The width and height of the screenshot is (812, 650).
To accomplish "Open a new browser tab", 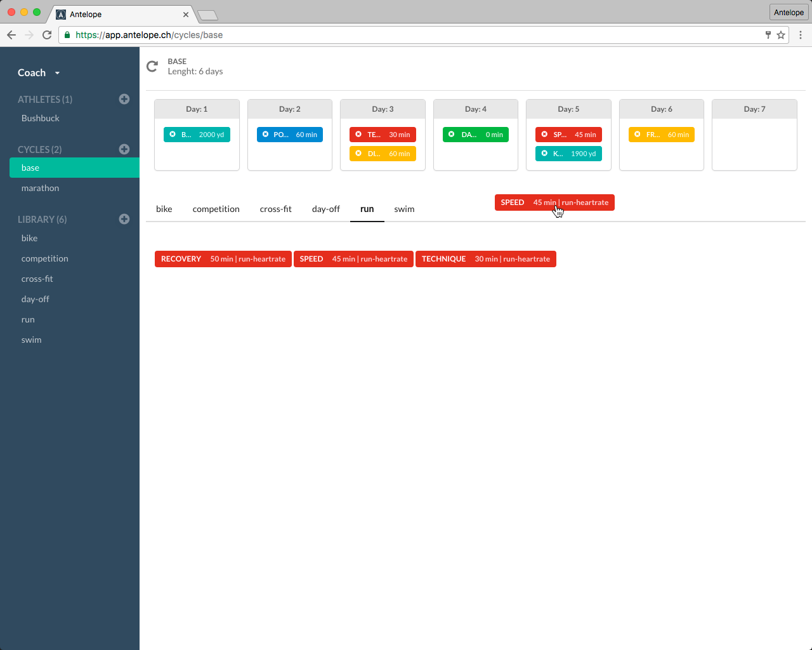I will pos(207,15).
